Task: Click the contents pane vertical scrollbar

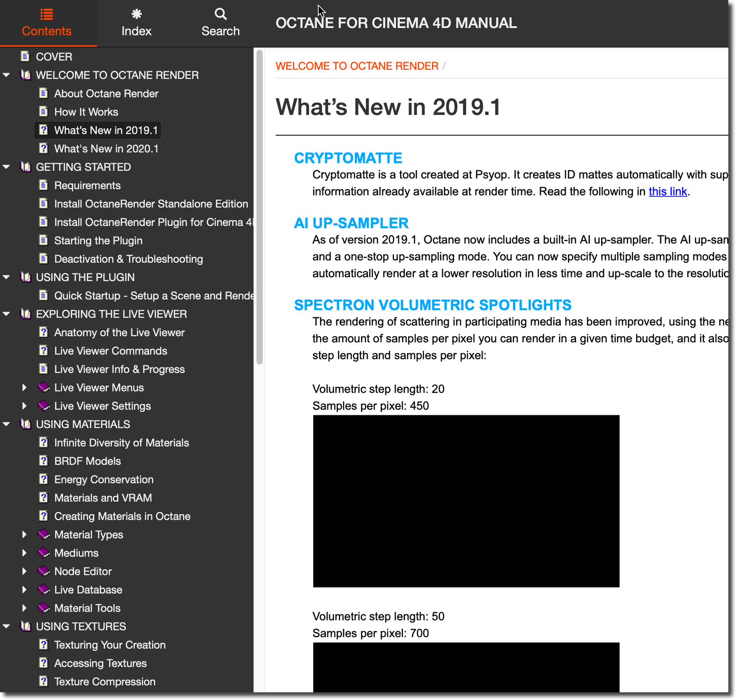Action: 259,207
